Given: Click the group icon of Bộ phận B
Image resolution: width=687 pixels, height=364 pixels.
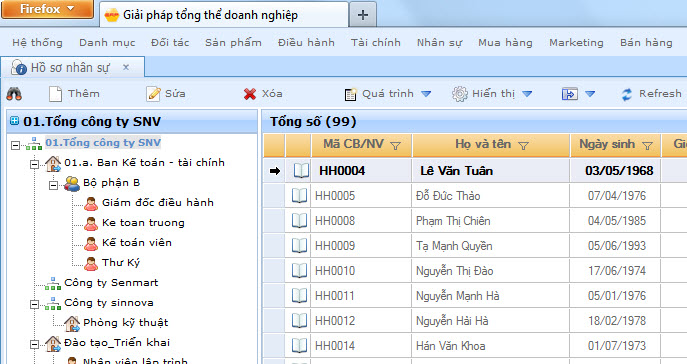Looking at the screenshot, I should point(72,184).
